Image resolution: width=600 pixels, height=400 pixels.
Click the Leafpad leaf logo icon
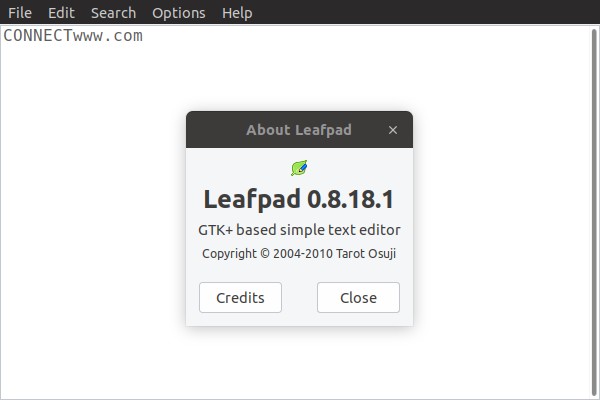pyautogui.click(x=299, y=168)
